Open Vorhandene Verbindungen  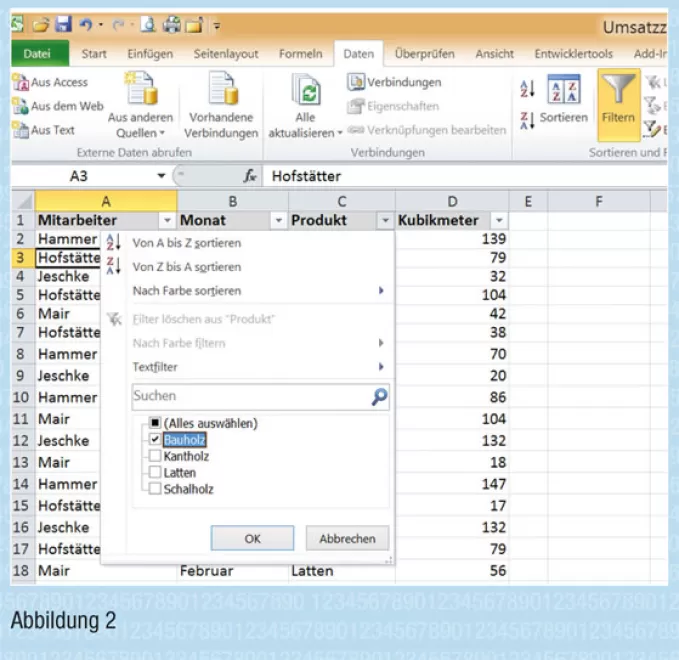(221, 106)
